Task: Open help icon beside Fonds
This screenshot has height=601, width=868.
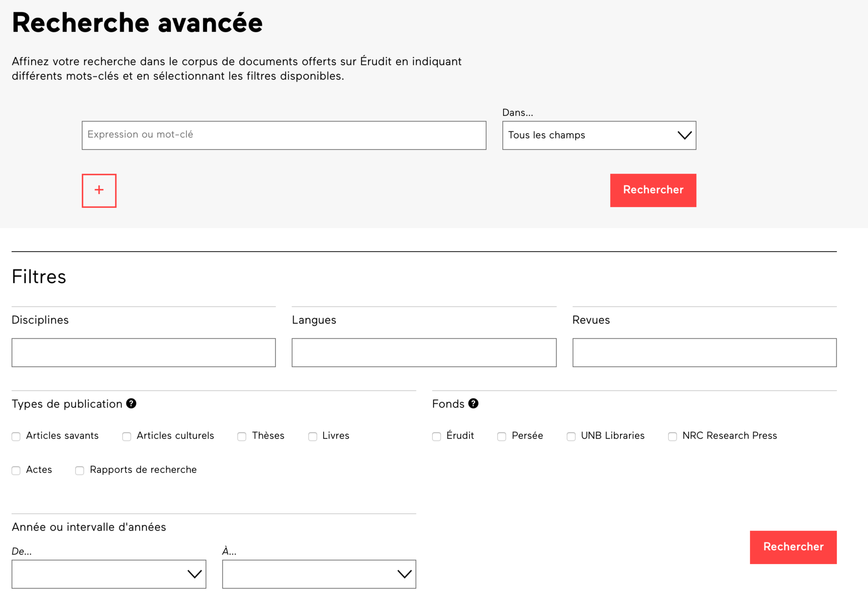Action: pyautogui.click(x=473, y=403)
